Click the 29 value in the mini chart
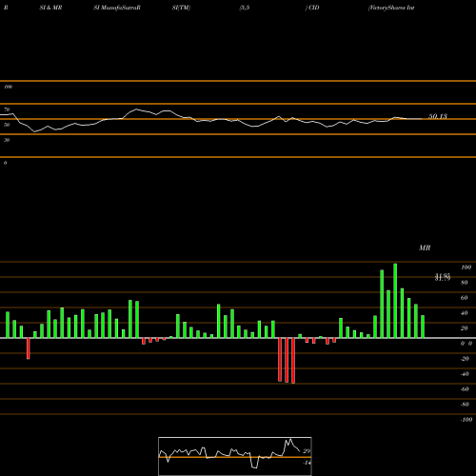Viewport: 476px width, 476px height. [307, 451]
